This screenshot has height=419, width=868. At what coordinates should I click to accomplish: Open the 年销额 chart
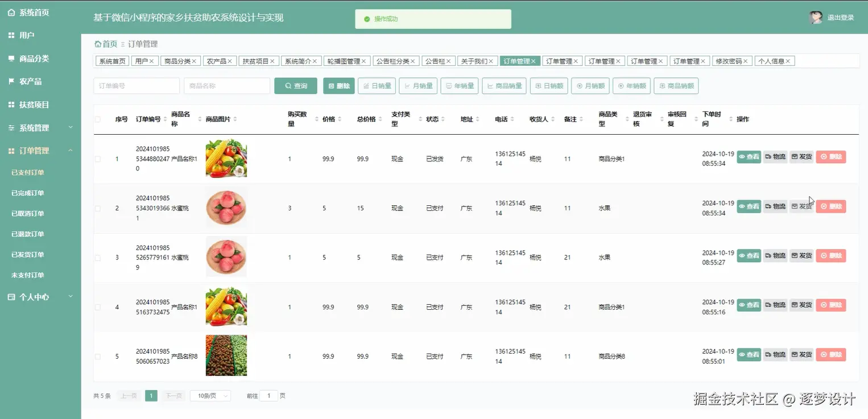click(x=631, y=86)
